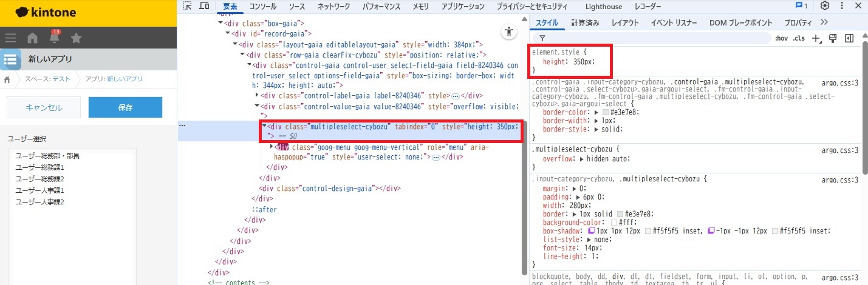
Task: Click the ellipsis beside the selected DOM node
Action: (x=182, y=126)
